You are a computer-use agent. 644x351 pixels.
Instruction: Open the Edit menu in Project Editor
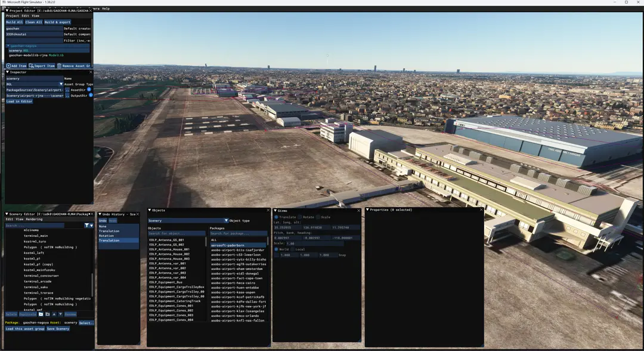[x=25, y=16]
